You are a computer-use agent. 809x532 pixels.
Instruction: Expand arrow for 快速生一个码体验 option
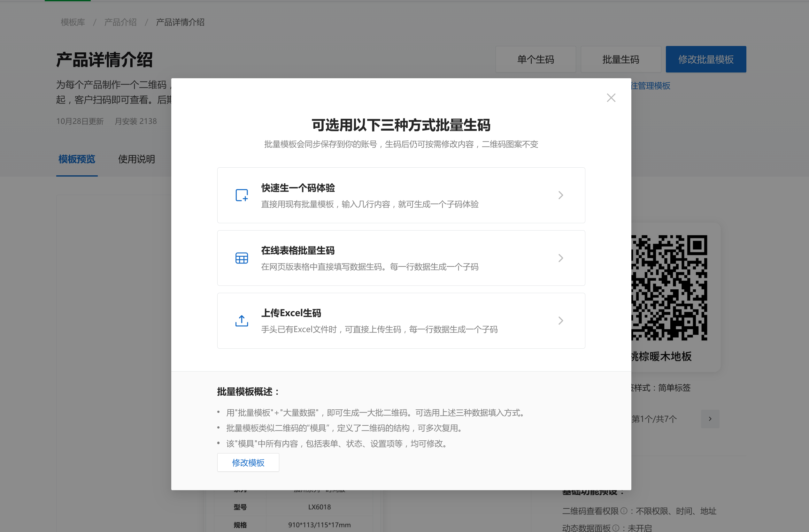coord(560,195)
